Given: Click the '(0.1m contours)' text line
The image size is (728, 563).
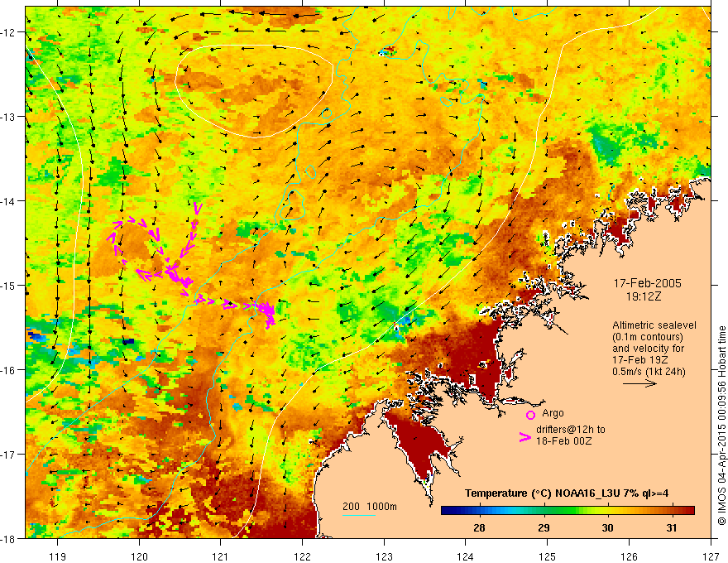Looking at the screenshot, I should [648, 337].
